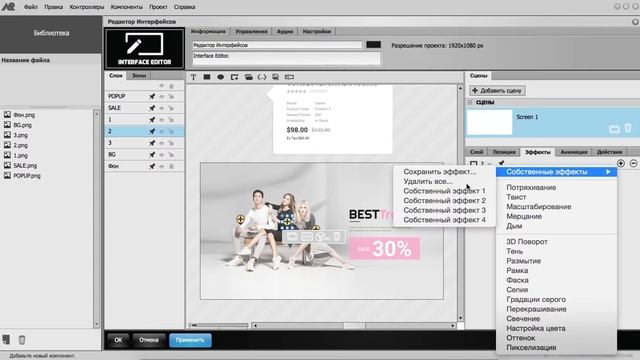Click the plus hotspot on the man's shoulder
Viewport: 640px width, 360px height.
(x=240, y=220)
